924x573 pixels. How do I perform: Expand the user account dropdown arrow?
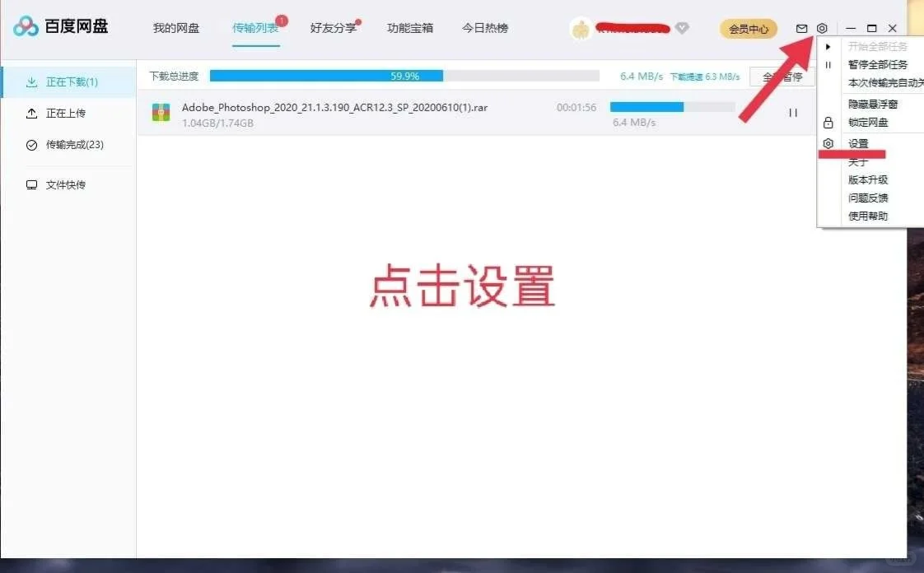coord(681,27)
